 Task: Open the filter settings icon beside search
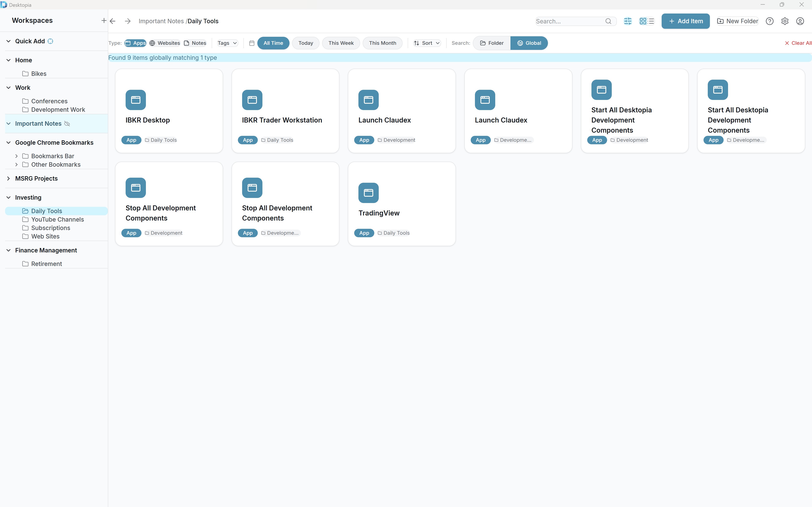628,21
